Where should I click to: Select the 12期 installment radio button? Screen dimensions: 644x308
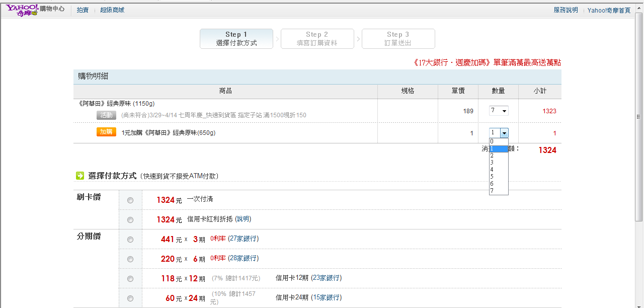[x=130, y=279]
